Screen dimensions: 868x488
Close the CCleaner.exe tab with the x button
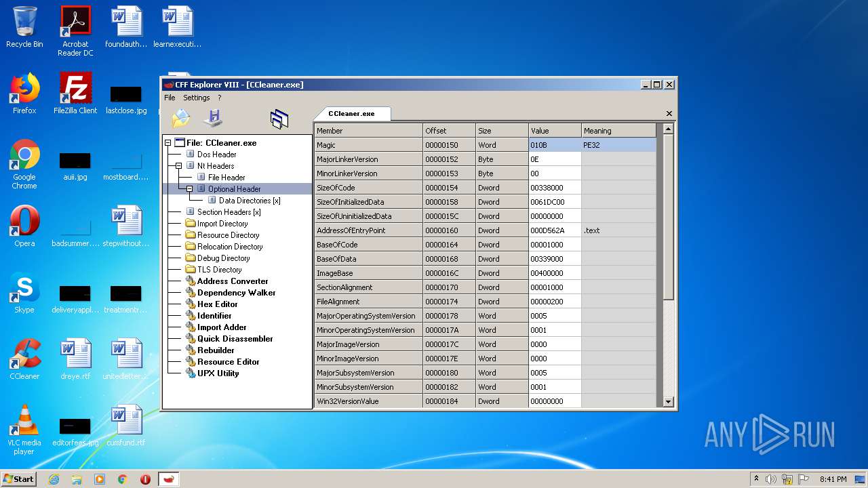tap(669, 114)
